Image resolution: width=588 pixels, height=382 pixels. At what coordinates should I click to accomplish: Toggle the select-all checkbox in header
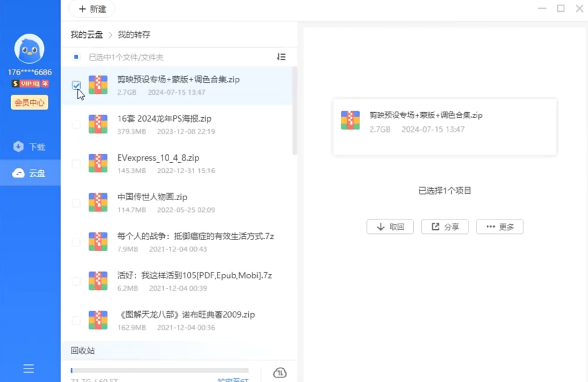(x=76, y=57)
